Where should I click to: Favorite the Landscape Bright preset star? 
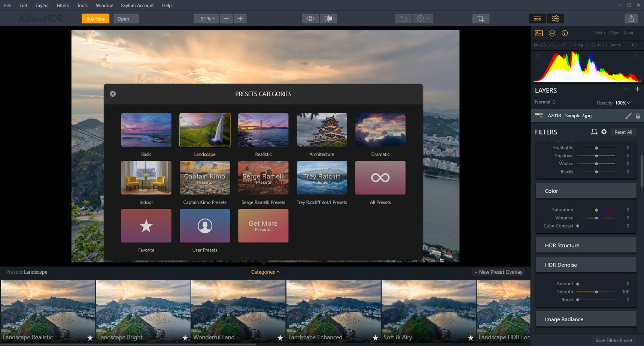click(185, 338)
